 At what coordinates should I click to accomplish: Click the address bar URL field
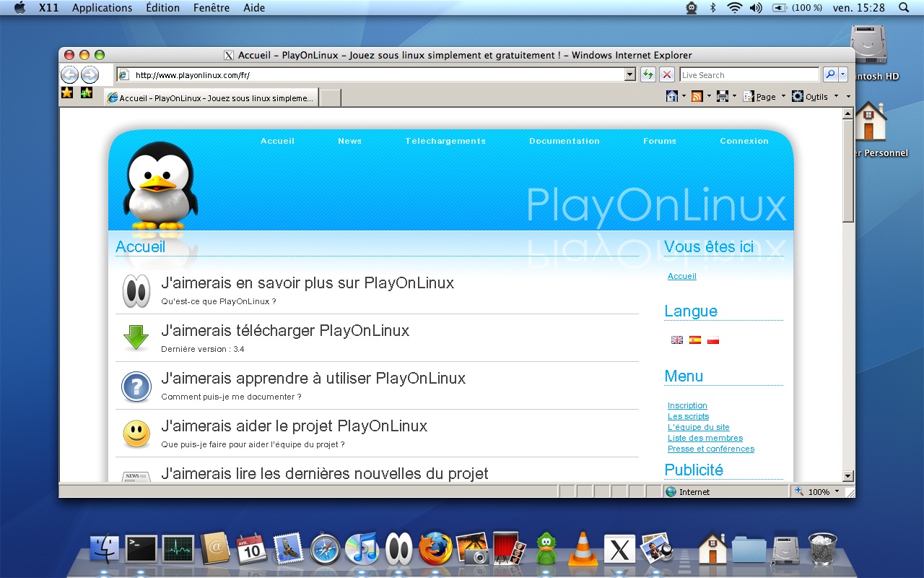[x=375, y=74]
